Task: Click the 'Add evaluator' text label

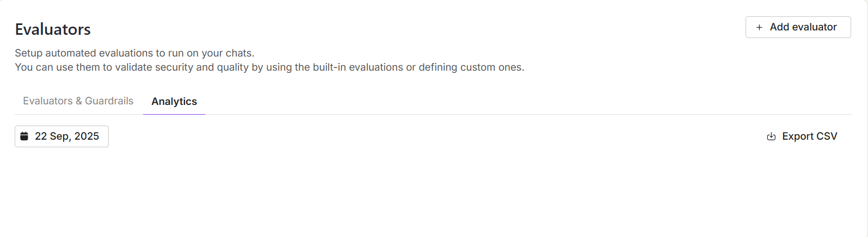Action: (x=803, y=27)
